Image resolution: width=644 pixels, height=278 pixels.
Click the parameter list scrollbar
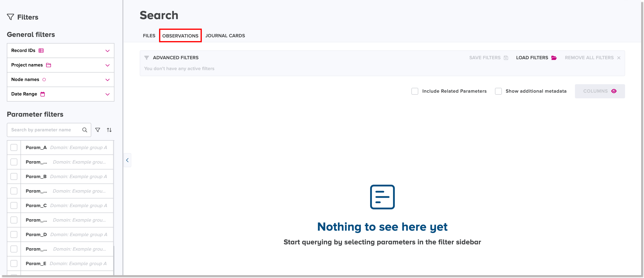(x=114, y=260)
